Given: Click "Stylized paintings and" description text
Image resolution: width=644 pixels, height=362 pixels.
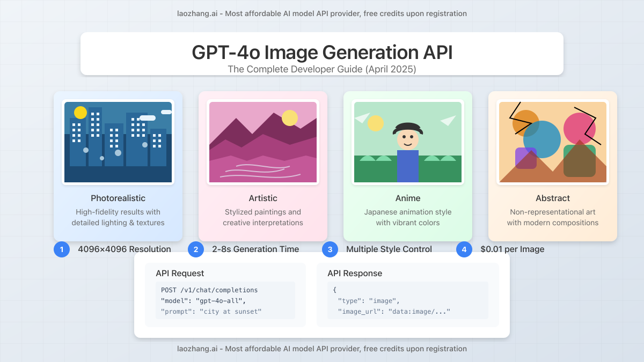Looking at the screenshot, I should [263, 212].
